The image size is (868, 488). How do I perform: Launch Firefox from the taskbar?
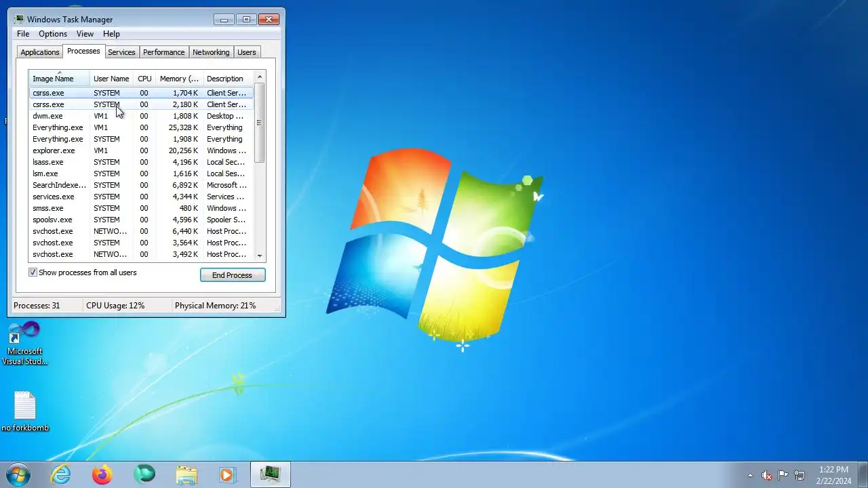coord(102,474)
